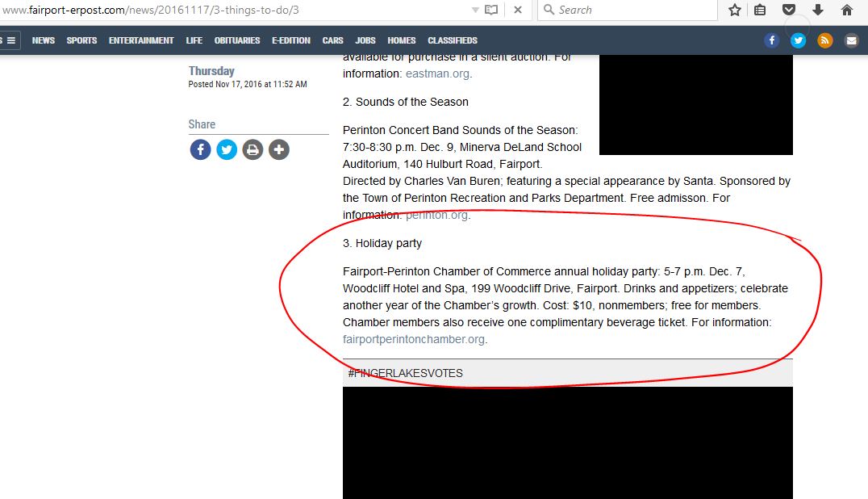Open the Sports menu item
Viewport: 868px width, 499px height.
click(82, 40)
